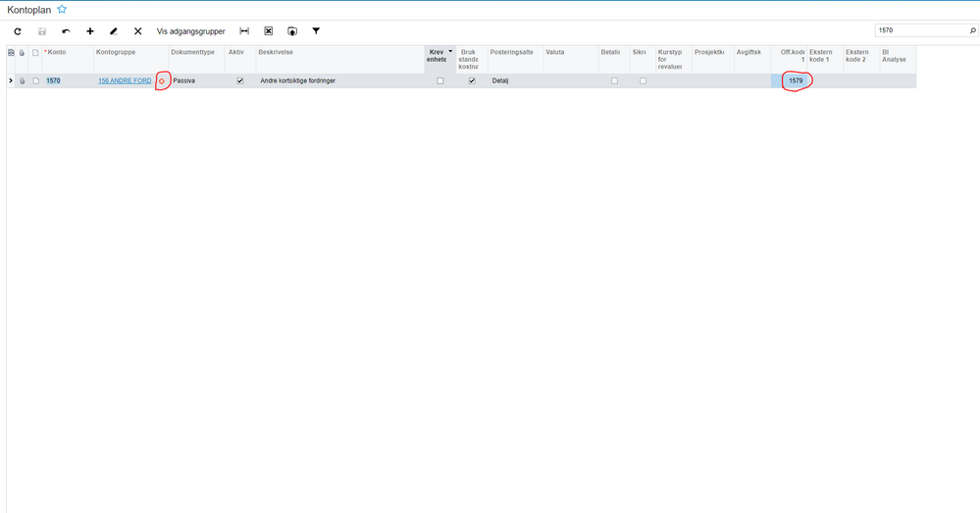The image size is (980, 513).
Task: Click the undo arrow icon
Action: pyautogui.click(x=66, y=31)
